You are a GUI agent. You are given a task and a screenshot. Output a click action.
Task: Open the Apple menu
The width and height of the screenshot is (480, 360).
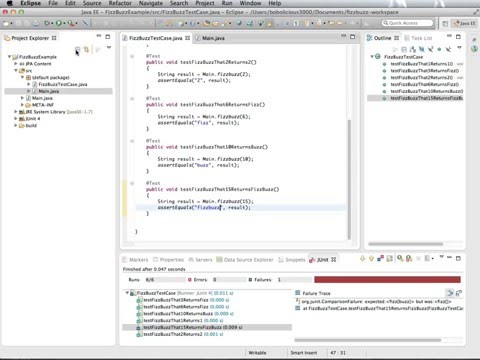10,3
